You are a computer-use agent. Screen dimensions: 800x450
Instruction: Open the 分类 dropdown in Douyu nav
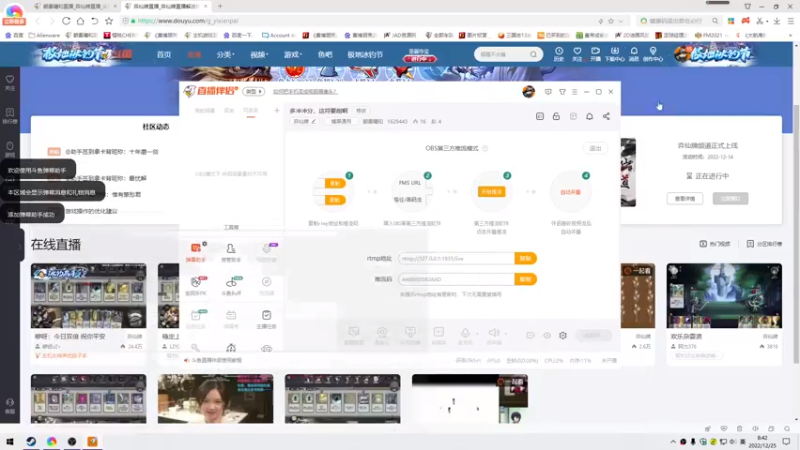click(x=225, y=55)
